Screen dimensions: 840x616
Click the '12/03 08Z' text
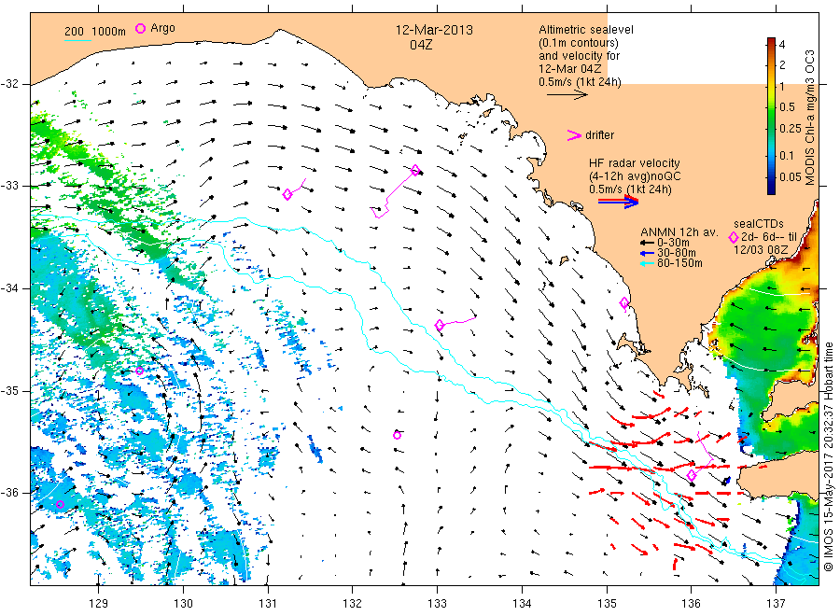(x=761, y=250)
